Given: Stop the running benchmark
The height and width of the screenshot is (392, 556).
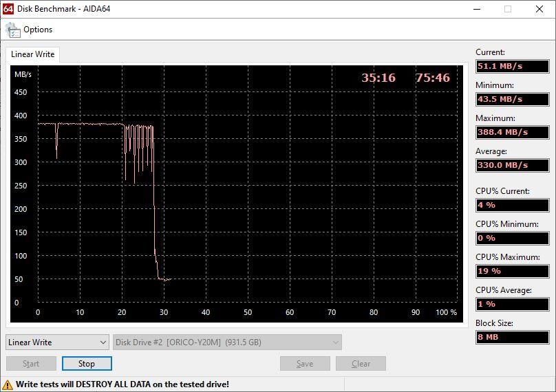Looking at the screenshot, I should 87,364.
